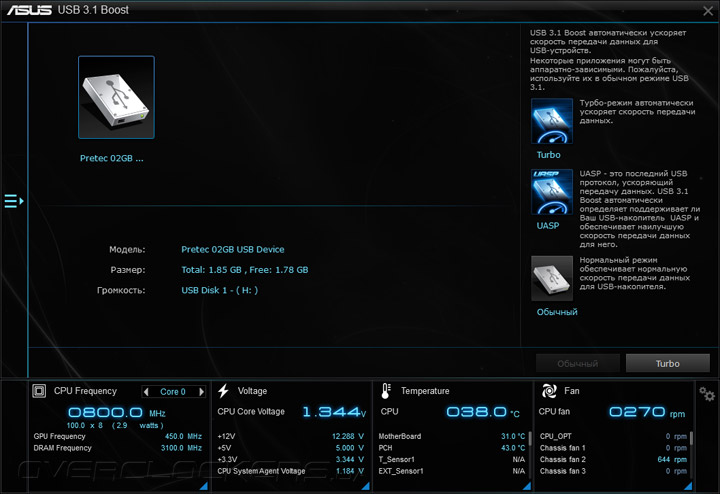Viewport: 720px width, 494px height.
Task: Click the +12V voltage row
Action: (291, 436)
